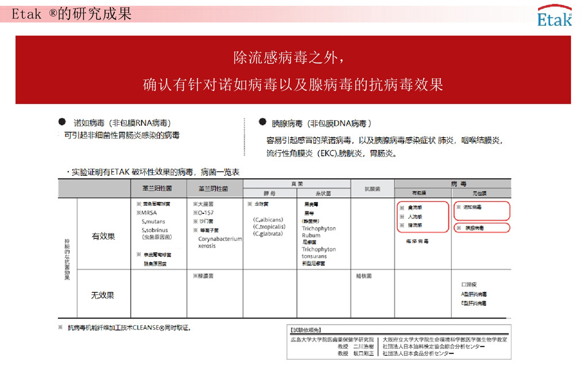
Task: Click the vertical label '持续的抗菌效果'
Action: pyautogui.click(x=67, y=259)
